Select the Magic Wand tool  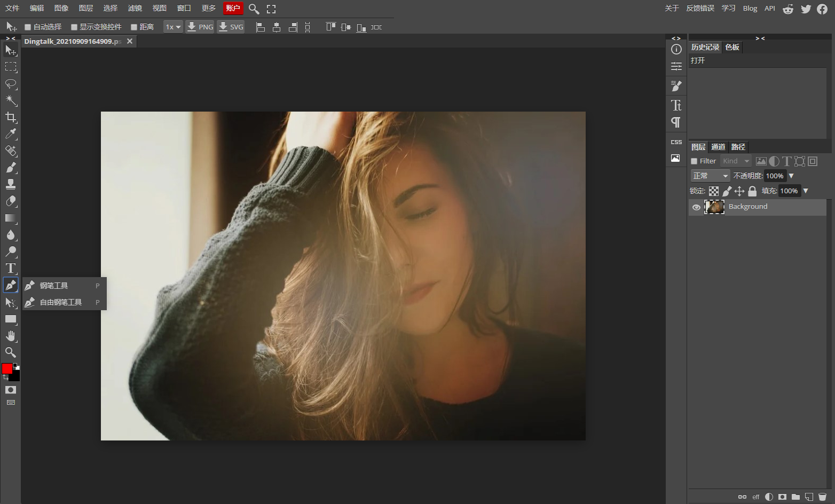click(11, 100)
